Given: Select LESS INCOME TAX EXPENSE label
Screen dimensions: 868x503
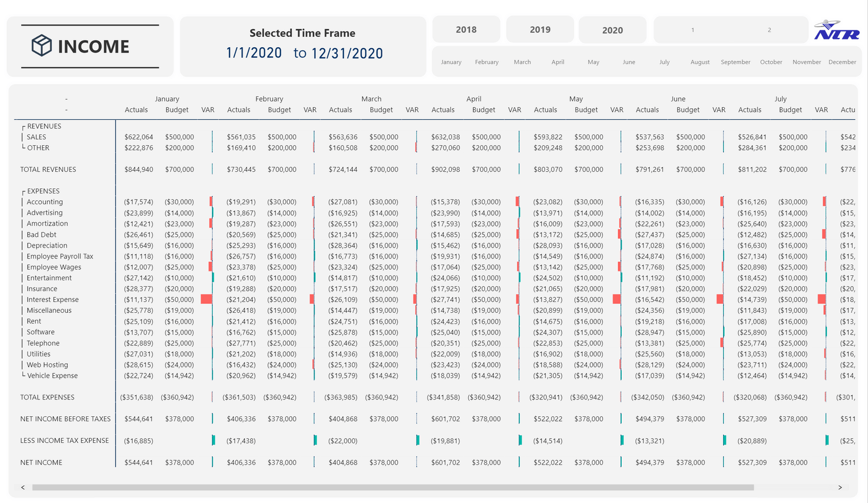Looking at the screenshot, I should [65, 441].
